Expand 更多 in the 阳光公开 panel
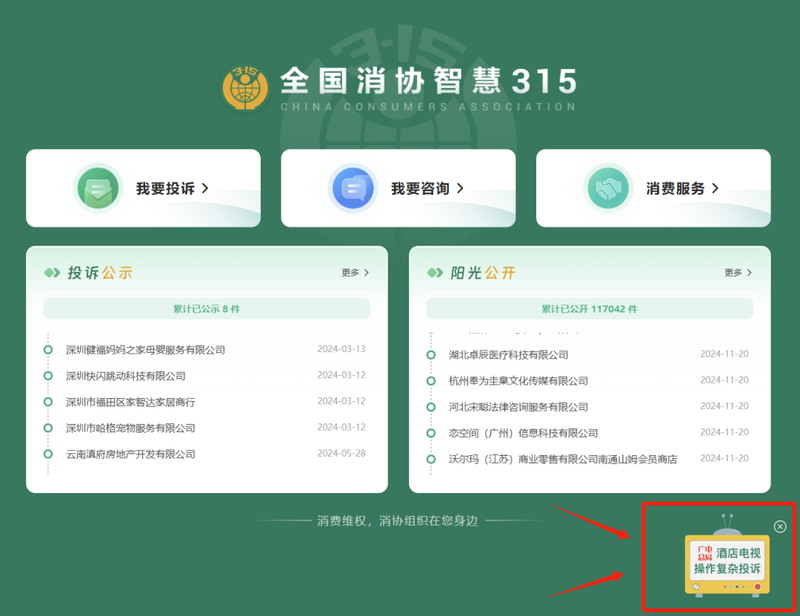Screen dimensions: 800x616 pos(738,273)
